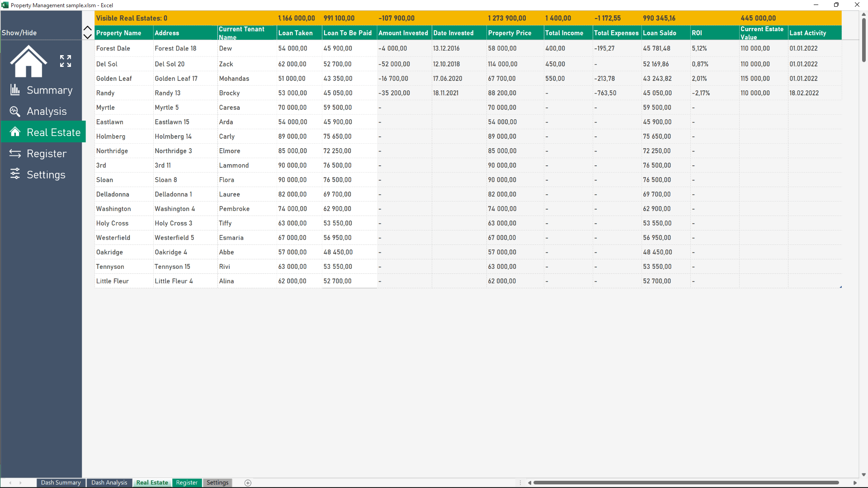Screen dimensions: 868x488
Task: Add a new sheet with the plus button
Action: (248, 483)
